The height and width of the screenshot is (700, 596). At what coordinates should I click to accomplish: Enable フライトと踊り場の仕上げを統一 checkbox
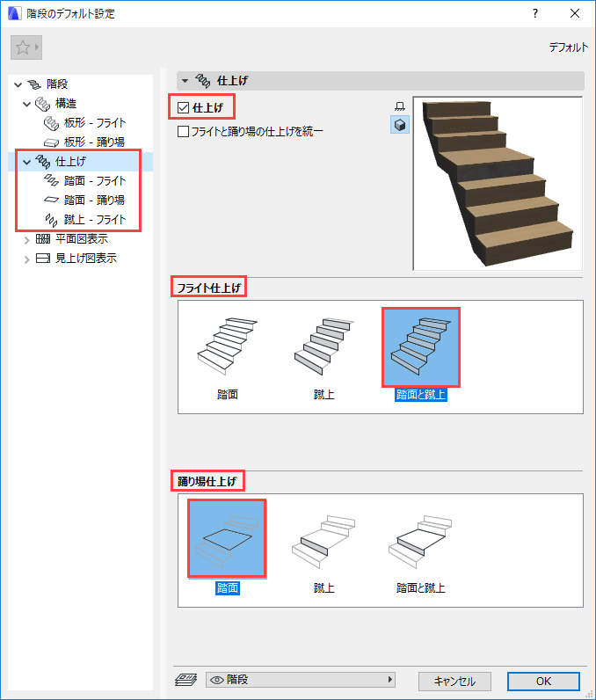click(184, 131)
